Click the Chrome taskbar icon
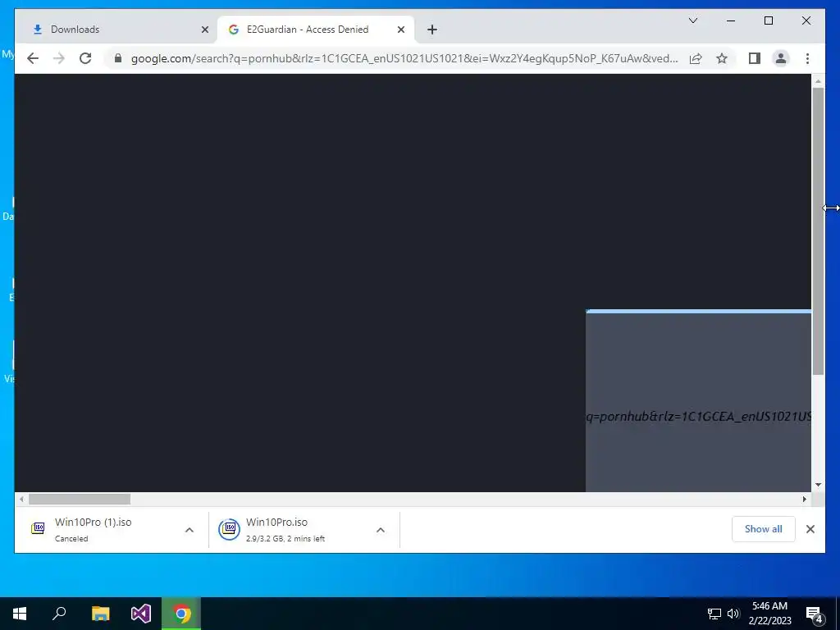 [181, 614]
